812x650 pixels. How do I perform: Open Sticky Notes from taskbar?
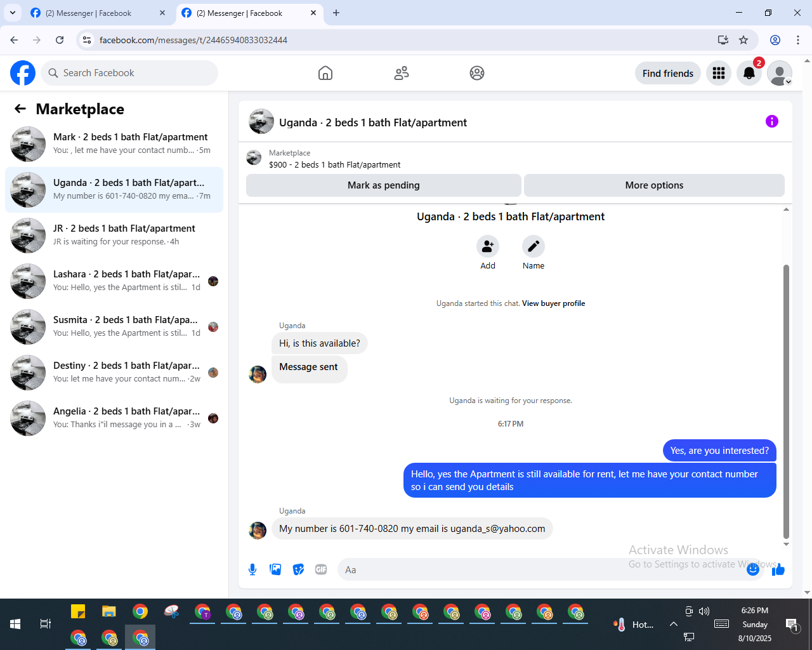coord(78,611)
